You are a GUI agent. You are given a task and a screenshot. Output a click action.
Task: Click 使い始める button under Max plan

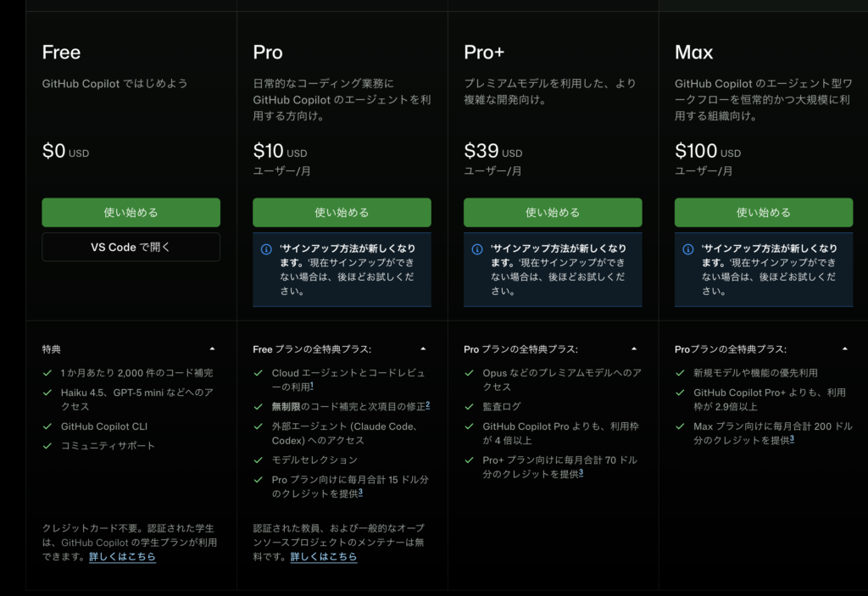[764, 212]
